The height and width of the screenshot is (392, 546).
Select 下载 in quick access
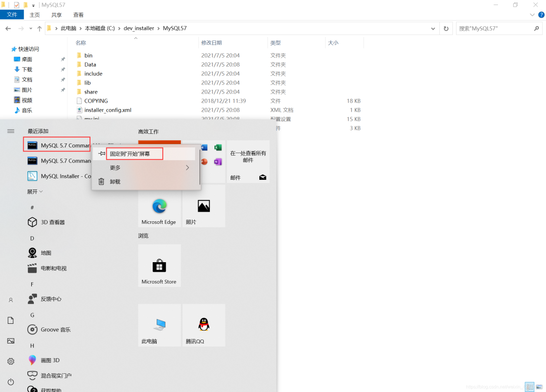click(x=27, y=69)
